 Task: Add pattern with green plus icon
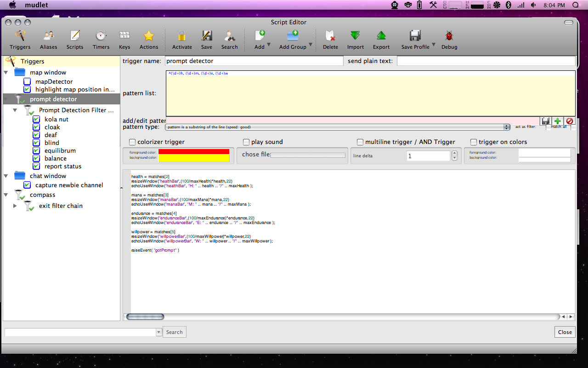558,121
